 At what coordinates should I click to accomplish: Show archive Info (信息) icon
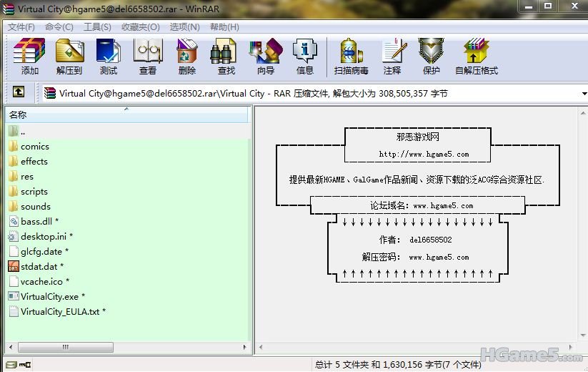pos(305,50)
